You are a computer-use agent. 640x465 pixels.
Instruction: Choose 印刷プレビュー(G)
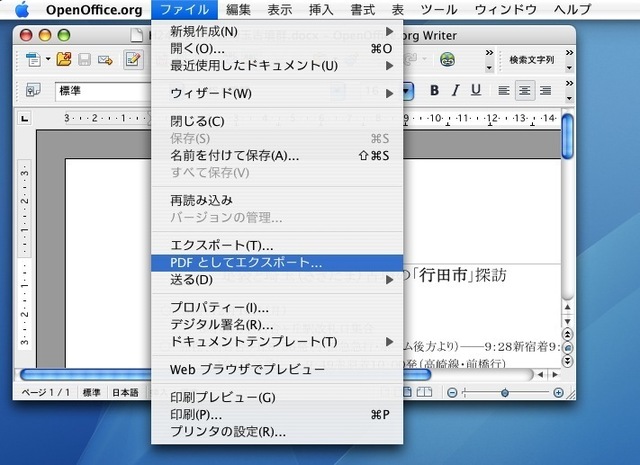point(277,397)
